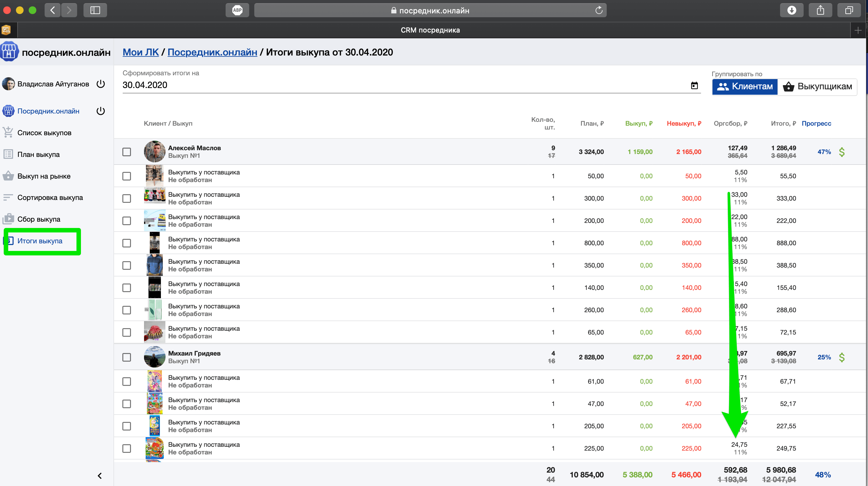
Task: Check the Алексей Маслов group checkbox
Action: click(127, 152)
